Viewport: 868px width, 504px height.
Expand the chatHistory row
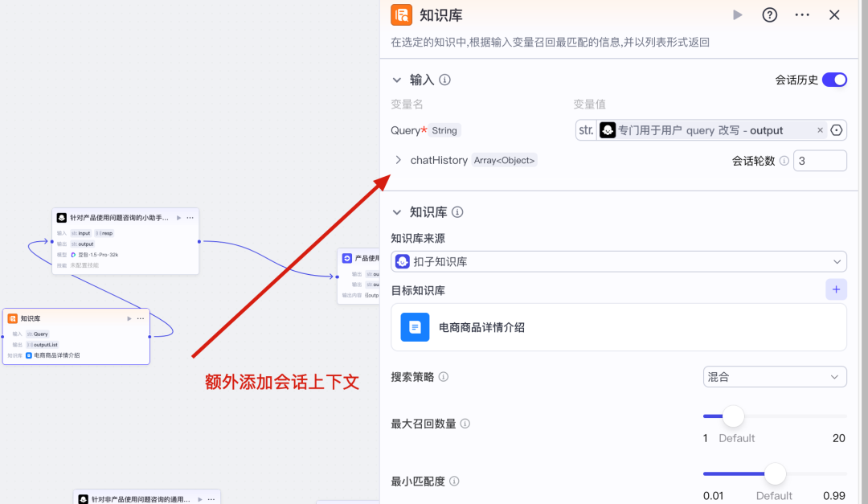[398, 160]
